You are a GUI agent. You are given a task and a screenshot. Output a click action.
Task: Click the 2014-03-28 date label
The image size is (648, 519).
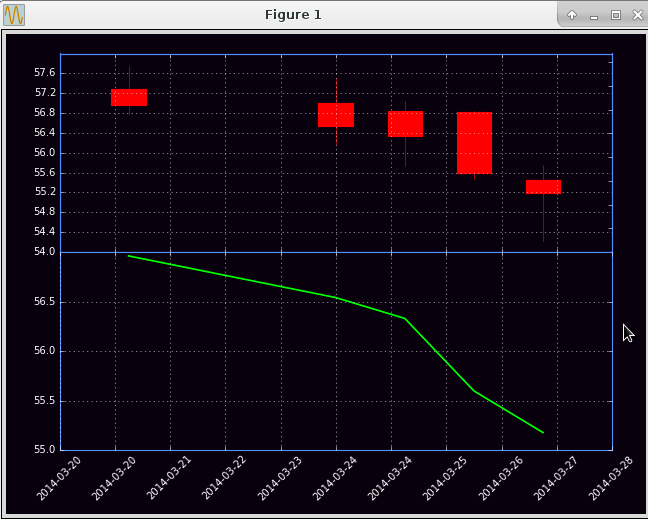611,478
